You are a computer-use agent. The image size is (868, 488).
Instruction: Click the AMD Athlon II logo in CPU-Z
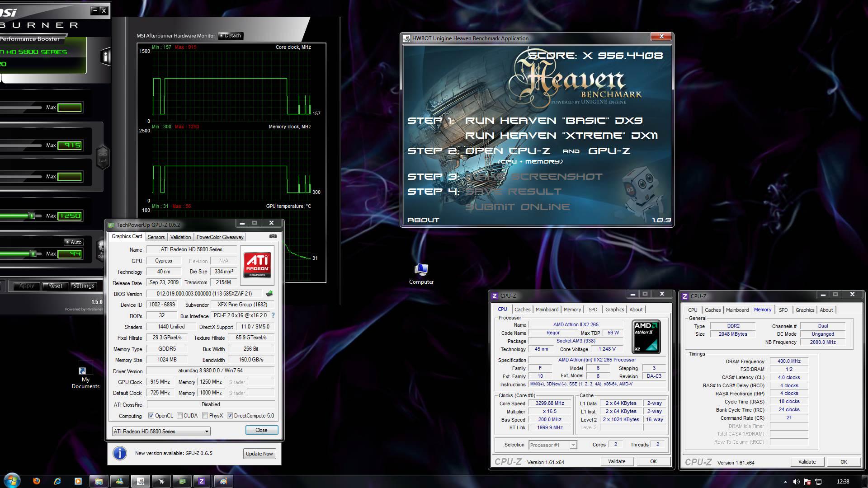[x=646, y=337]
